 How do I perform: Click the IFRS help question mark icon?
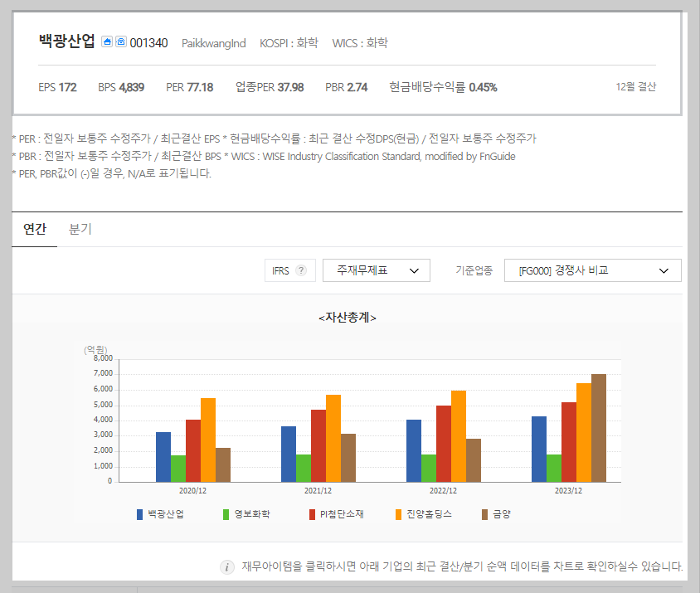(x=301, y=270)
